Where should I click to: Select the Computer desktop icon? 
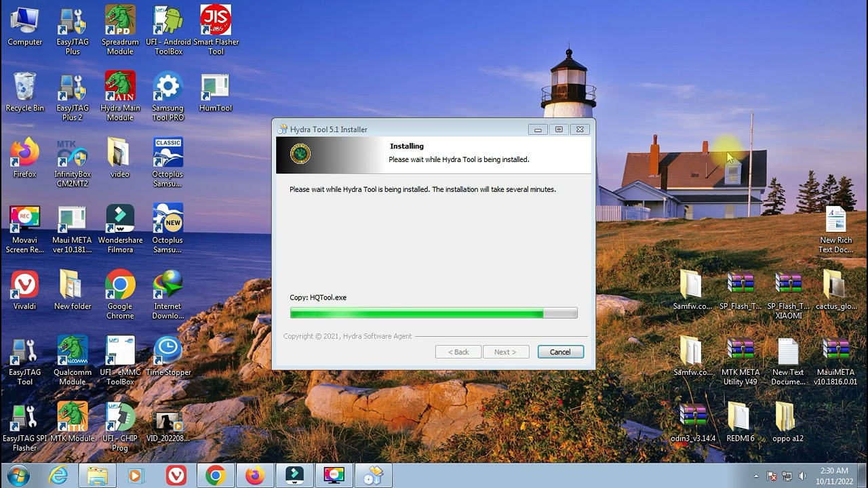click(25, 27)
